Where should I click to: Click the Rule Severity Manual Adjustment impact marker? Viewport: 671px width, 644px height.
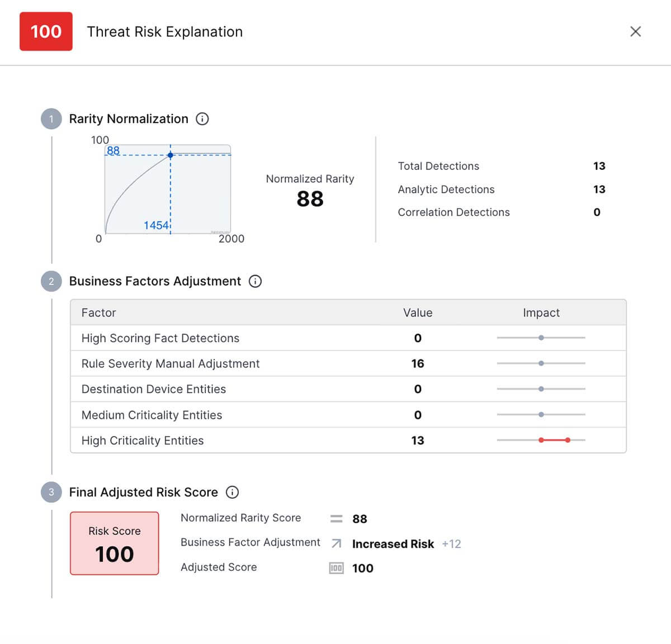coord(541,363)
